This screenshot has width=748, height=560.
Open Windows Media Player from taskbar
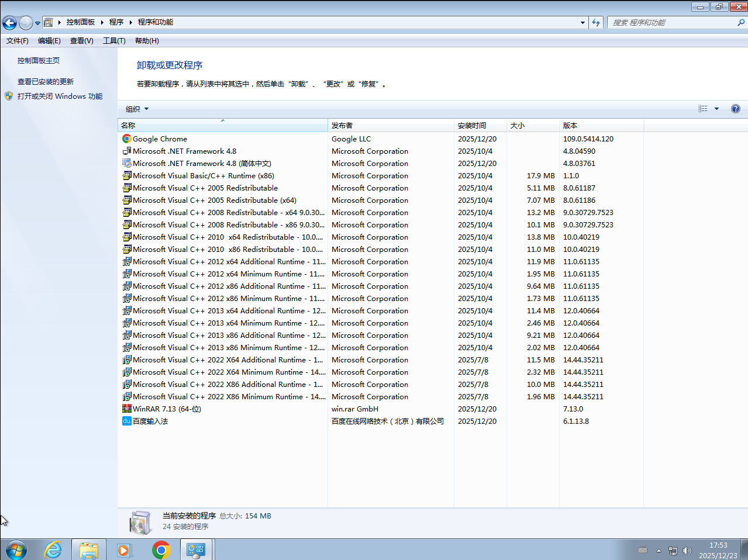coord(124,549)
